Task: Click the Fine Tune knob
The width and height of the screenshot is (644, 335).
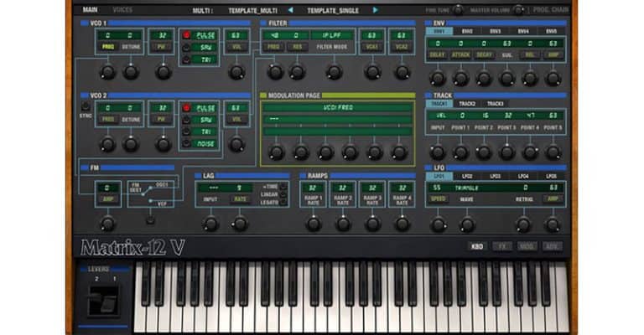Action: (458, 10)
